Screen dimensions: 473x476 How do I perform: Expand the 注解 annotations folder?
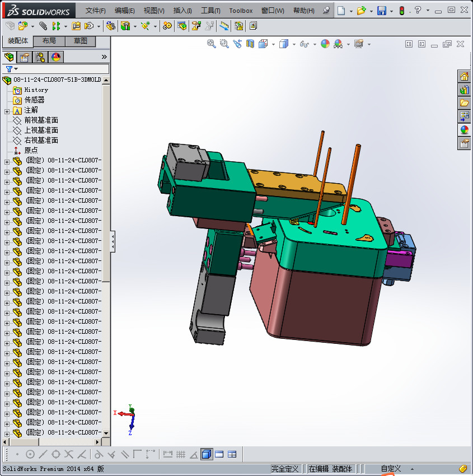[x=7, y=110]
